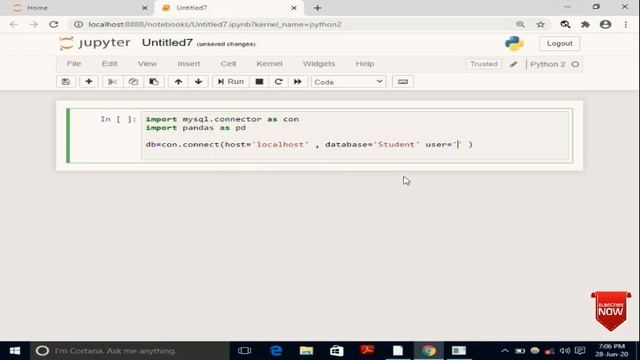Click the 'localhost' string in code

280,144
